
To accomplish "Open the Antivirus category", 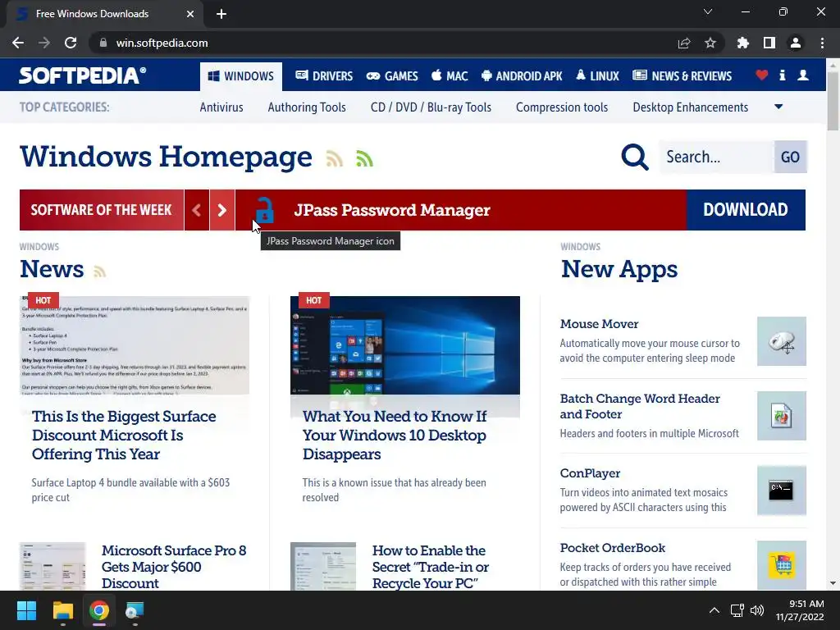I will point(221,107).
